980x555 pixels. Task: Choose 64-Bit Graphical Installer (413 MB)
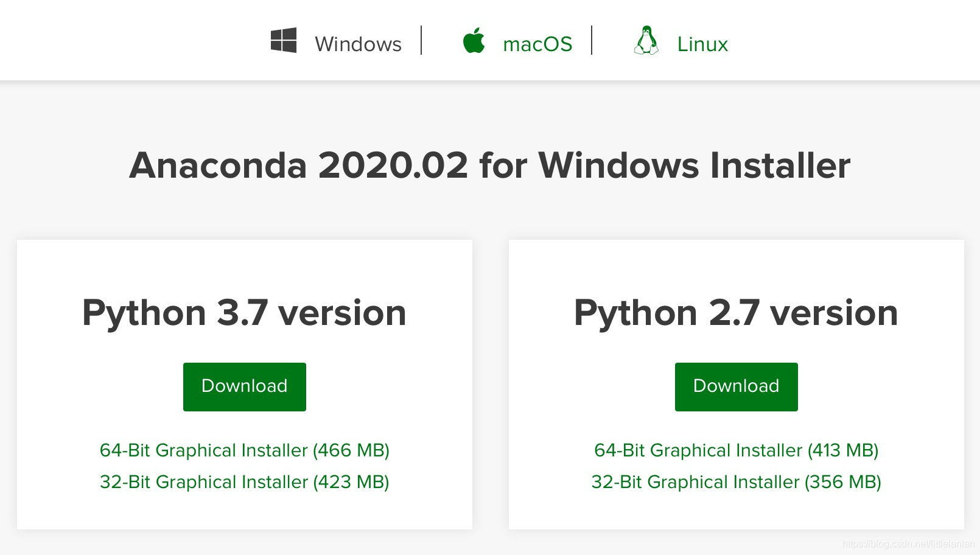737,450
